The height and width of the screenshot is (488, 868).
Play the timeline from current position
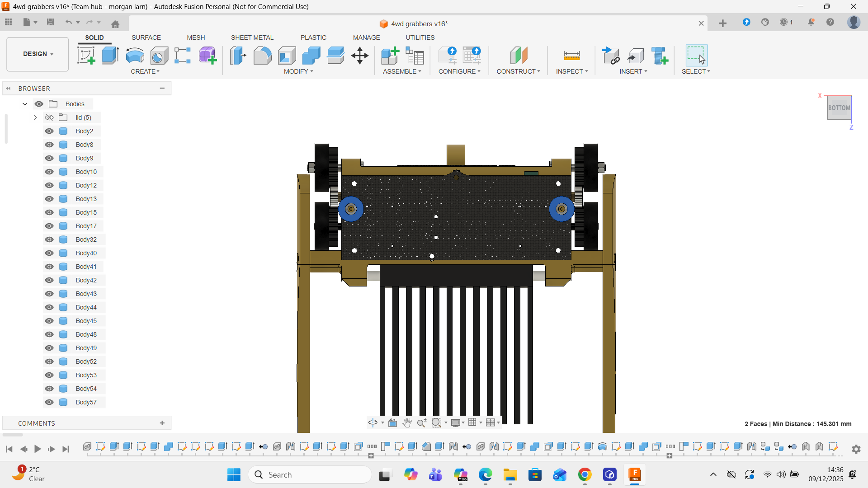(x=38, y=449)
